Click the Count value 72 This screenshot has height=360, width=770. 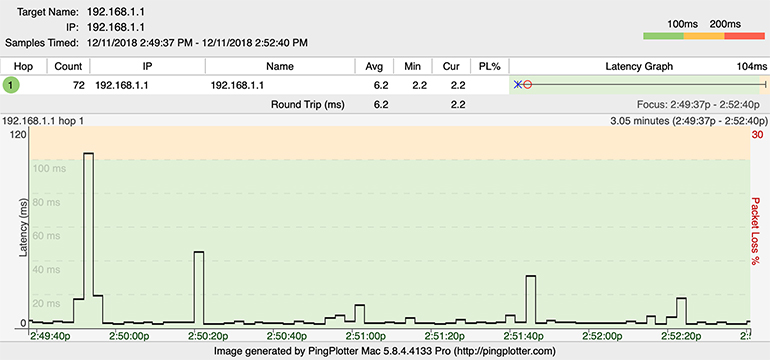point(79,85)
